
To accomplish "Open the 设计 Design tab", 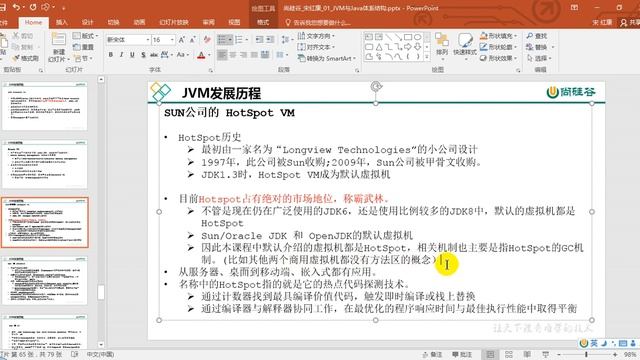I will click(x=87, y=22).
